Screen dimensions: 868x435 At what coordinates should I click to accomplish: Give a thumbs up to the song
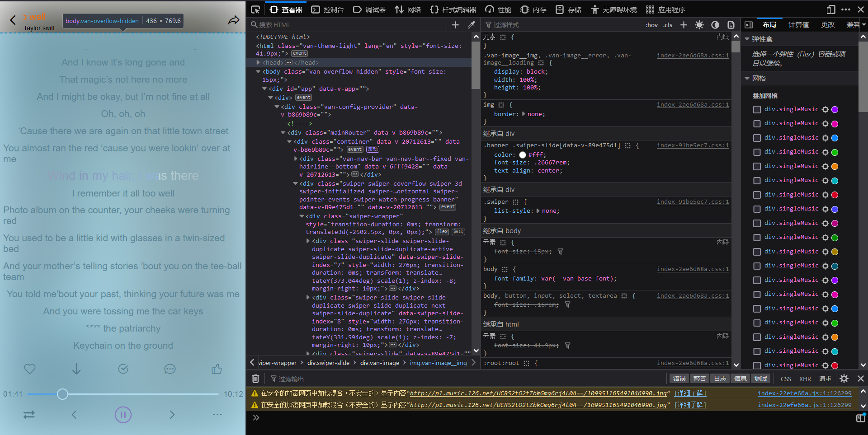(x=217, y=369)
